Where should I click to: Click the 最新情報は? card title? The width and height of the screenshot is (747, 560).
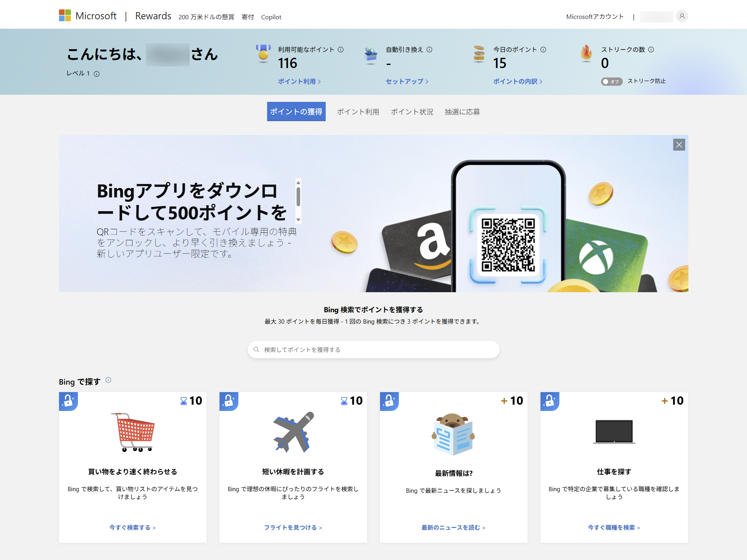click(454, 473)
